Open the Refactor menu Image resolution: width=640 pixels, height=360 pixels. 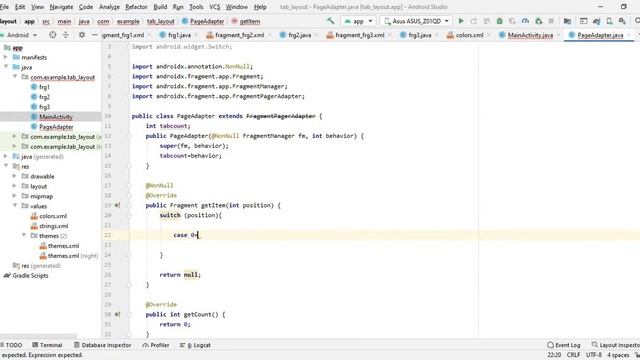point(136,7)
